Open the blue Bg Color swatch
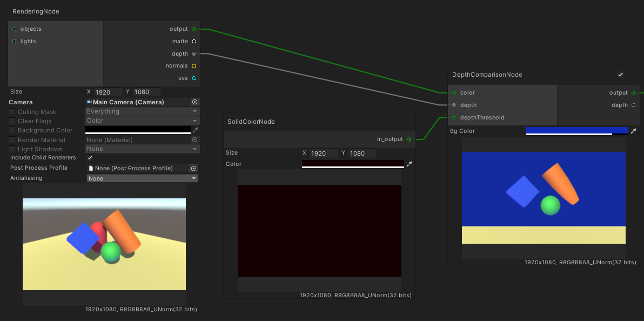644x321 pixels. point(577,131)
